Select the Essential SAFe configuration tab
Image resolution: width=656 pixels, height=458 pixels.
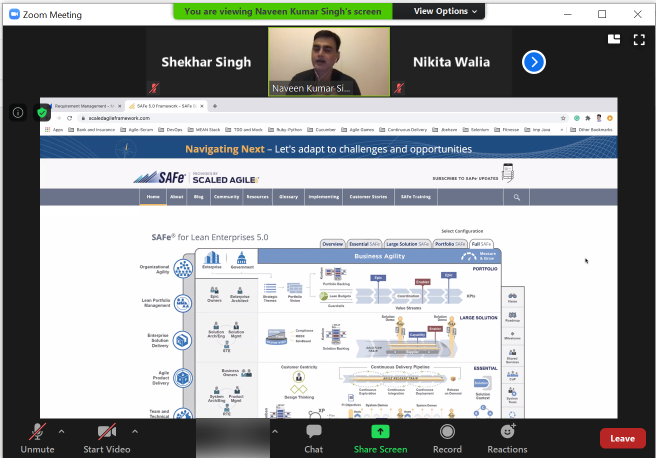[364, 244]
